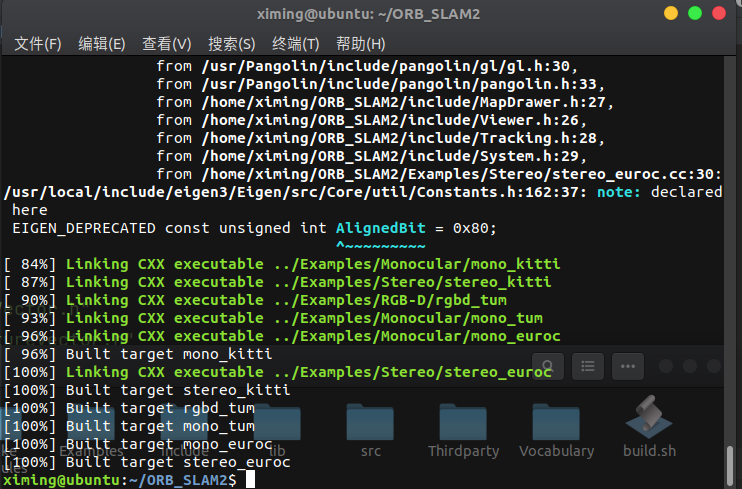
Task: Select the src folder in file manager
Action: (x=370, y=431)
